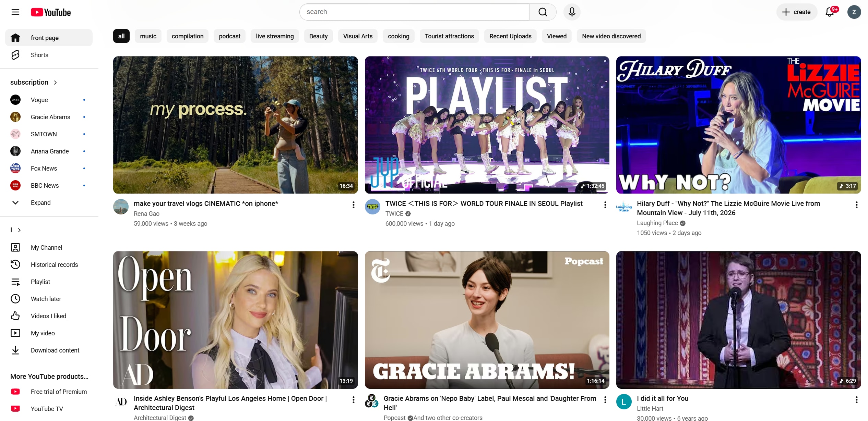Viewport: 868px width, 421px height.
Task: Open Fox News channel subscription
Action: [x=49, y=168]
